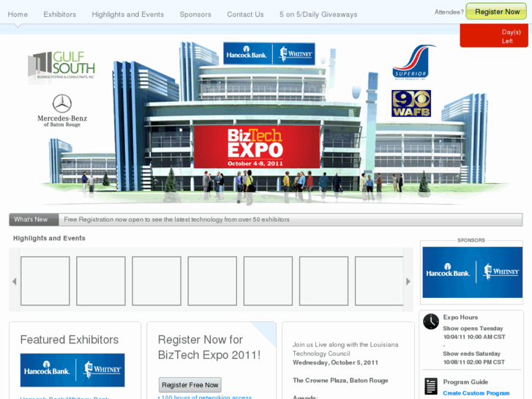The image size is (532, 399).
Task: Click the red BizTech Expo banner
Action: 257,147
